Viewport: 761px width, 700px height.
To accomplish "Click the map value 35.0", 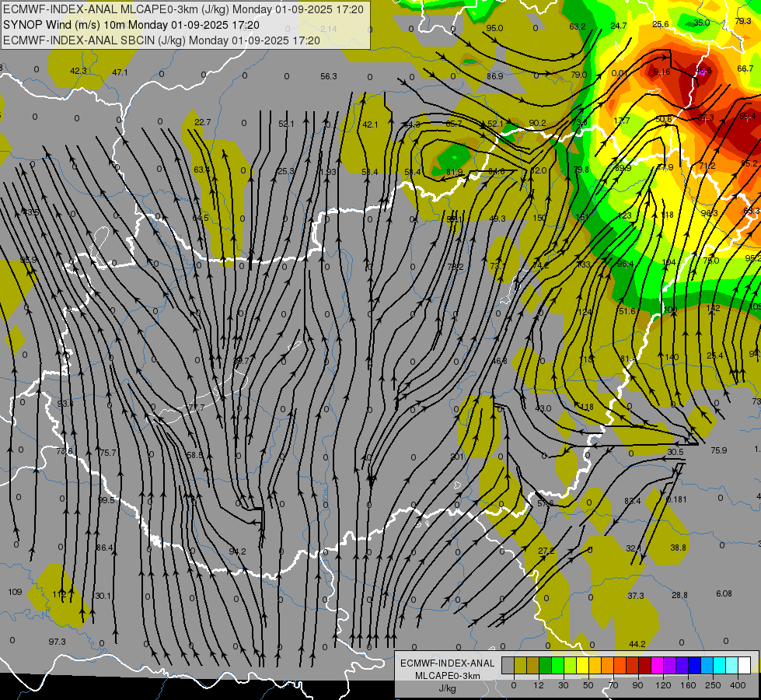I will (x=702, y=23).
